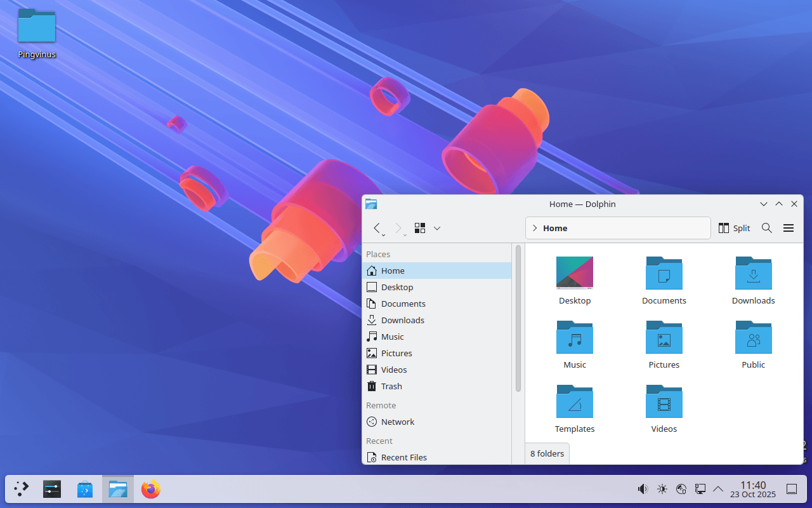
Task: Open search in Dolphin toolbar
Action: click(x=766, y=228)
